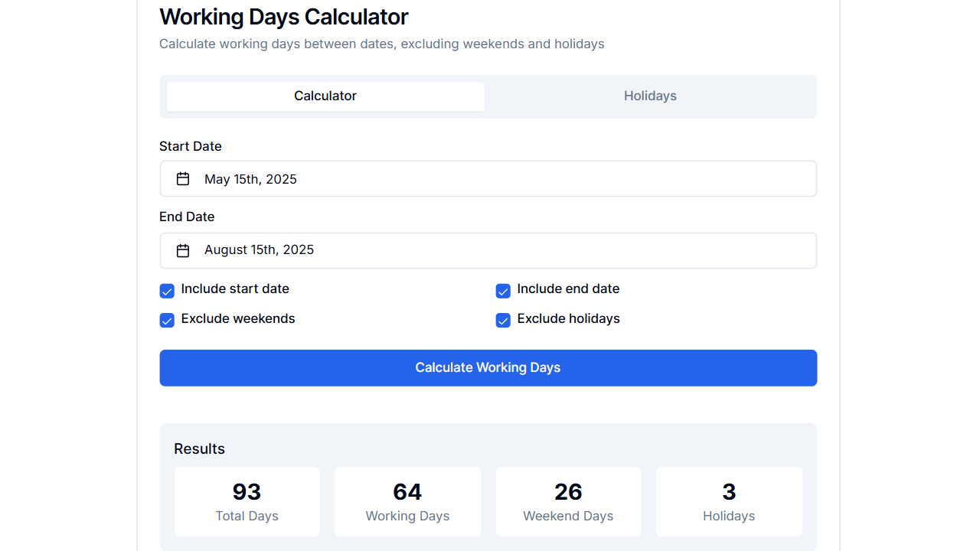980x551 pixels.
Task: Disable the Exclude weekends option
Action: (x=167, y=320)
